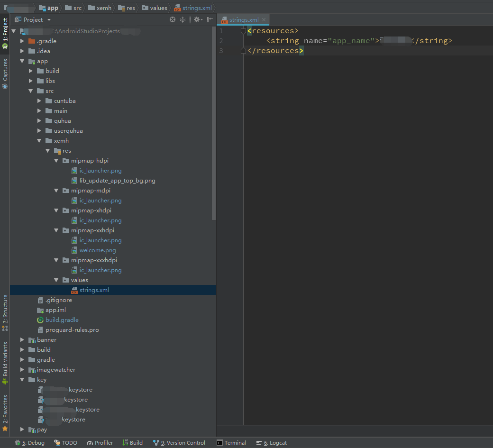Place cursor on app_name string line
493x448 pixels.
(358, 41)
